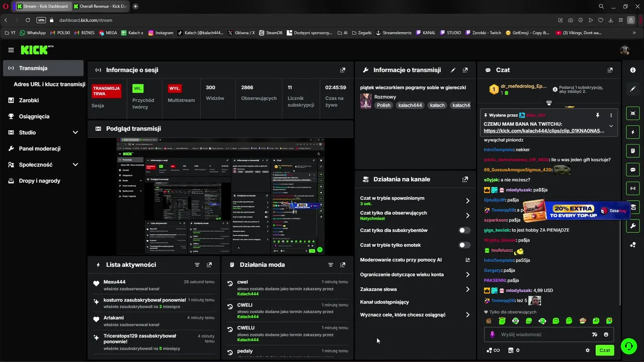Image resolution: width=644 pixels, height=362 pixels.
Task: Click the broadcast signal icon in the right sidebar
Action: [633, 189]
